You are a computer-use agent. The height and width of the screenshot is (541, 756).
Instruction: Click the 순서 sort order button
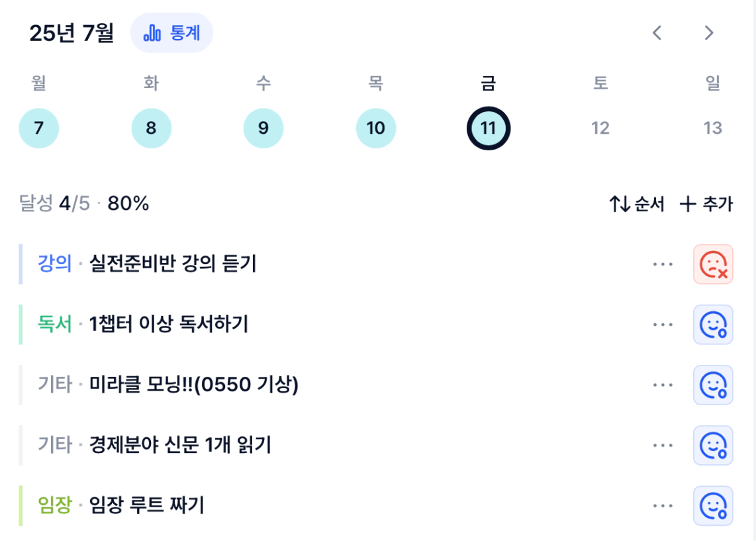(637, 203)
